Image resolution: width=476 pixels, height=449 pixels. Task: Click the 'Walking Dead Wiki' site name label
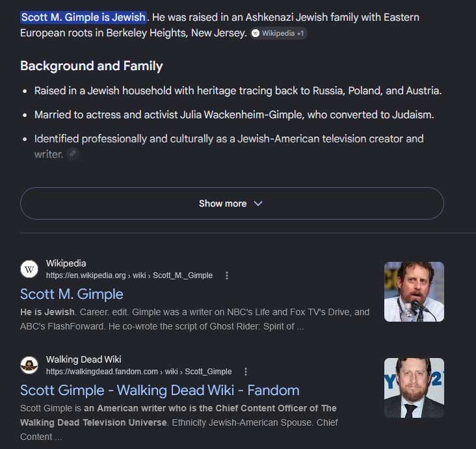pyautogui.click(x=83, y=359)
